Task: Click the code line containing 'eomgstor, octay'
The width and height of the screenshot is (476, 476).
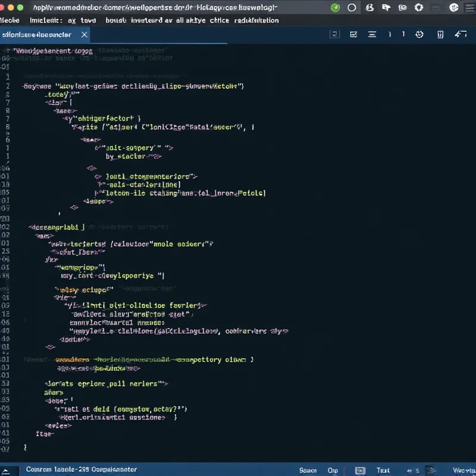Action: click(121, 409)
